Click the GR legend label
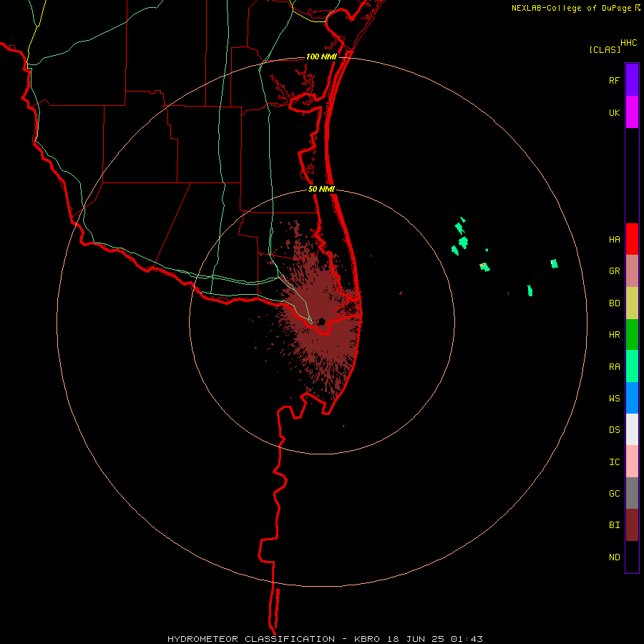 point(614,271)
